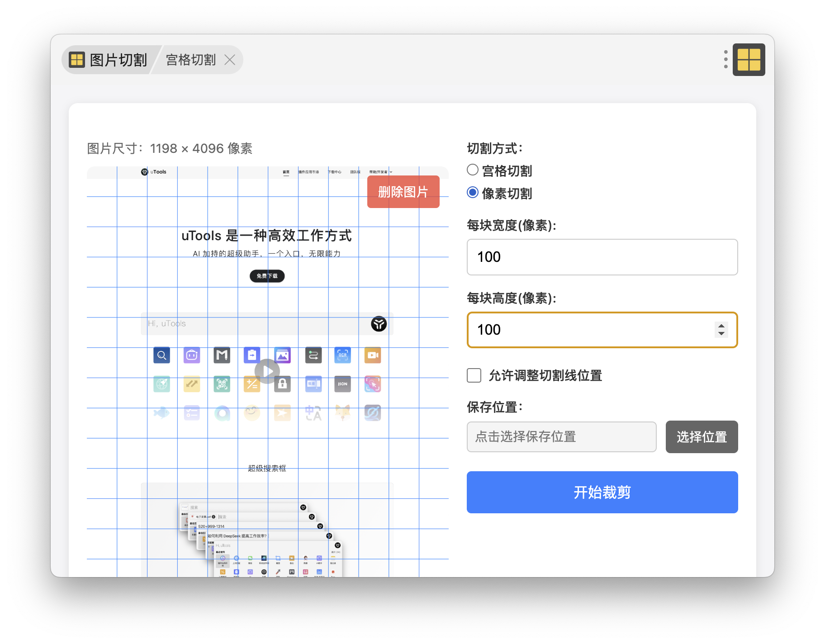Click the blue OCR app icon
This screenshot has height=644, width=825.
coord(343,355)
